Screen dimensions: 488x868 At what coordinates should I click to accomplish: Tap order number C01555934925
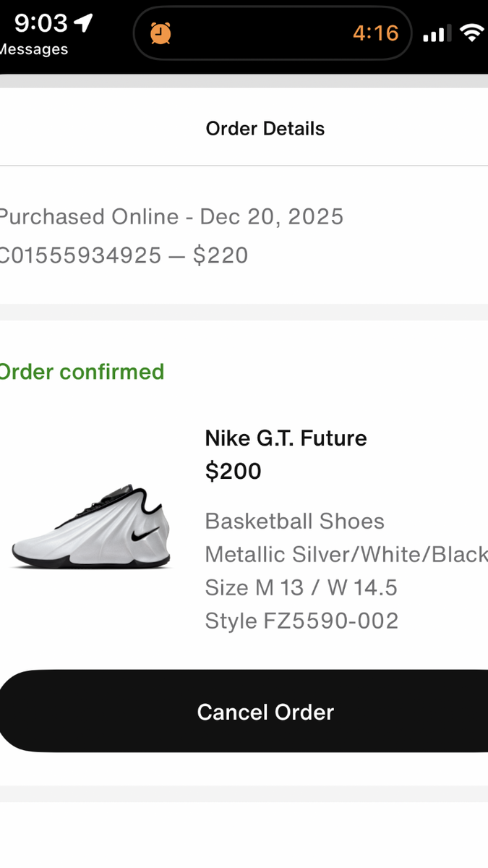[x=80, y=255]
